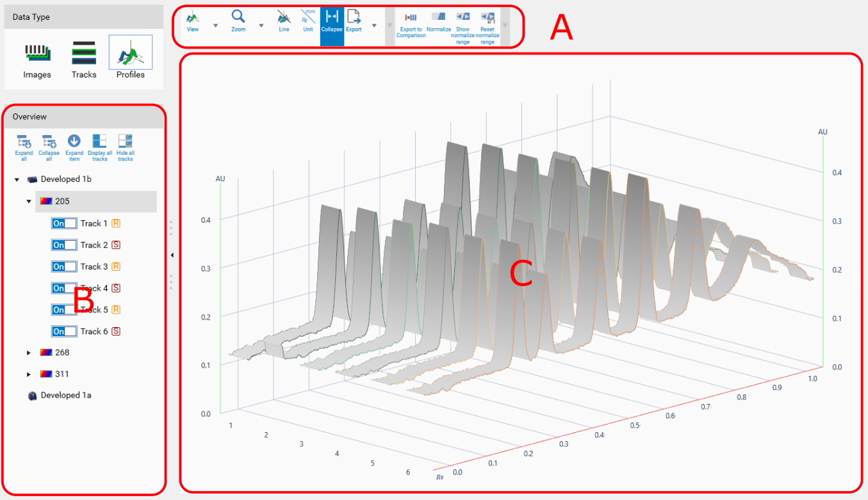Viewport: 868px width, 500px height.
Task: Switch to Images data type
Action: coord(37,58)
